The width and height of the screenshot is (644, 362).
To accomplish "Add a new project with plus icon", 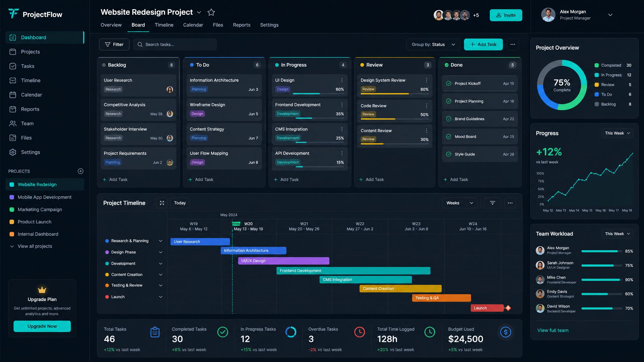I will pyautogui.click(x=80, y=171).
